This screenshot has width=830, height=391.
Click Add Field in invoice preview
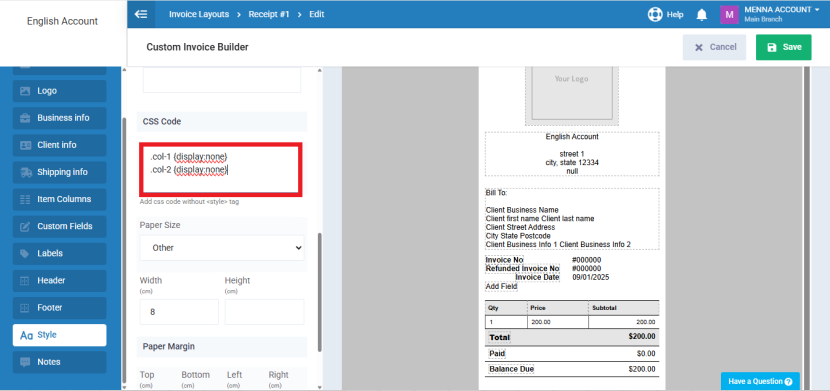(x=501, y=286)
